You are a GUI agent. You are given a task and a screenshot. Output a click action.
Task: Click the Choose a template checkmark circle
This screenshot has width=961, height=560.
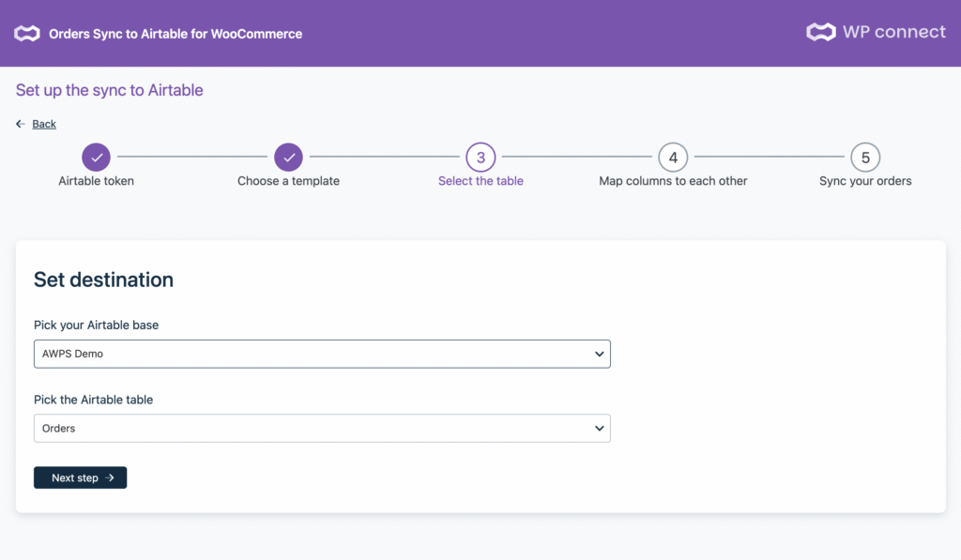[x=288, y=158]
